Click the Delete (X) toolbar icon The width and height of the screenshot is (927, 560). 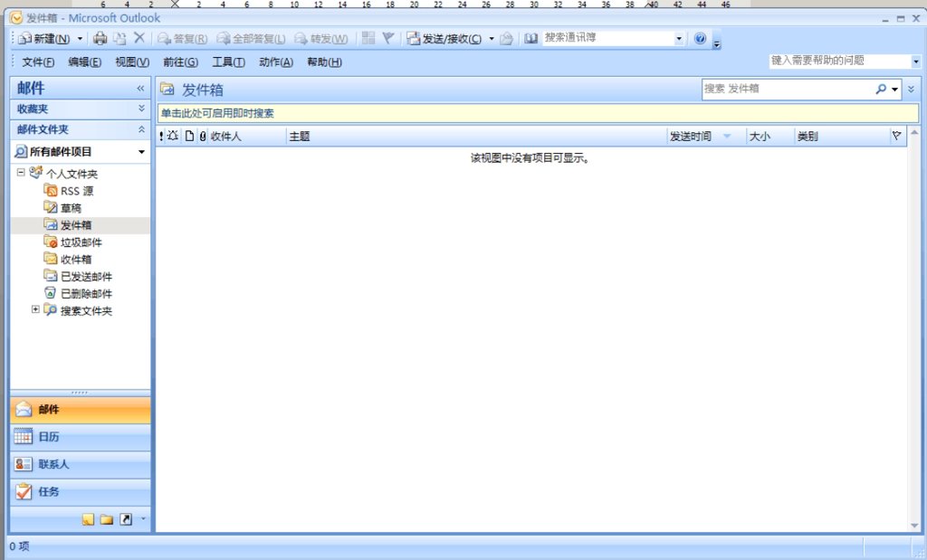[x=138, y=38]
